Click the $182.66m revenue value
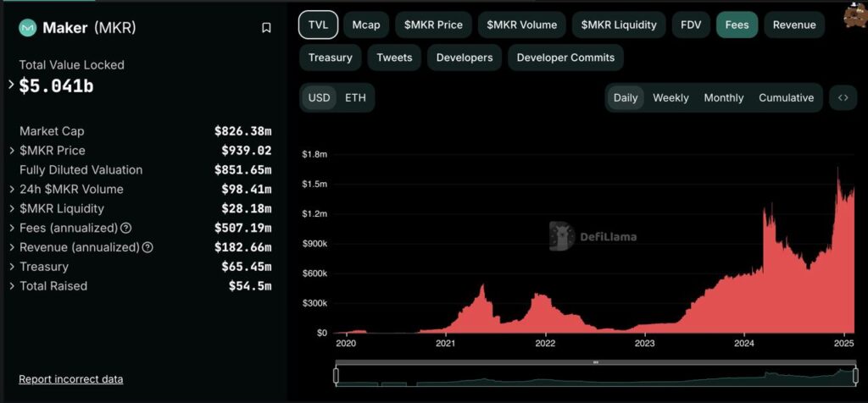 (x=243, y=247)
